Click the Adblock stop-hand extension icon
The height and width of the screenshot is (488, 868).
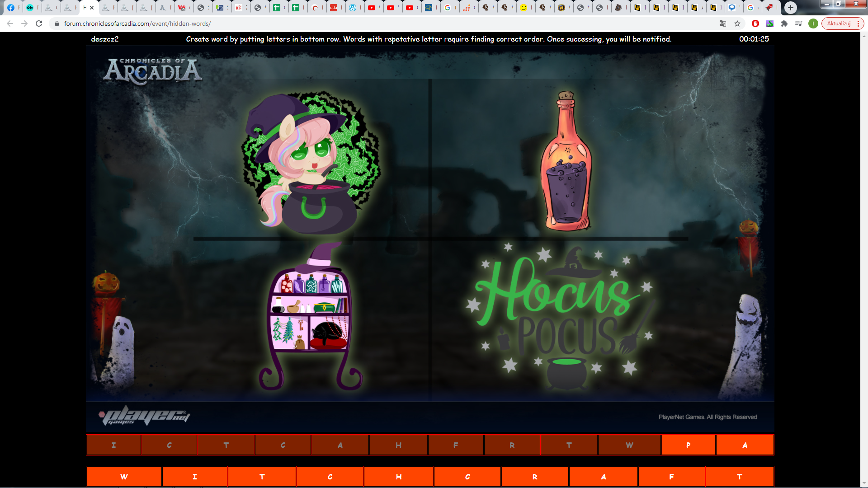(755, 23)
